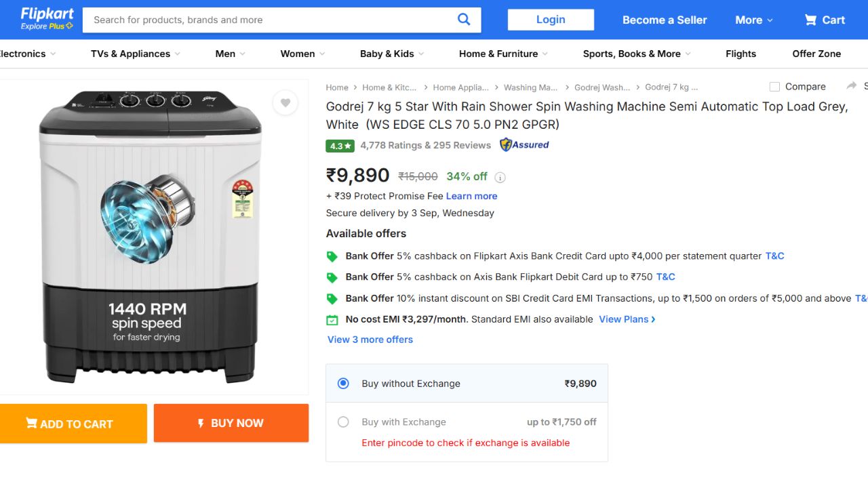Open View Plans for EMI
Image resolution: width=868 pixels, height=488 pixels.
[627, 319]
